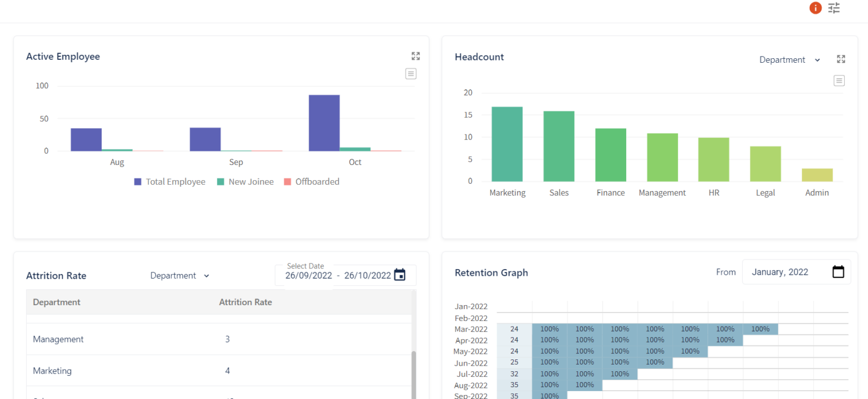Click the Marketing bar in Headcount chart

click(507, 144)
